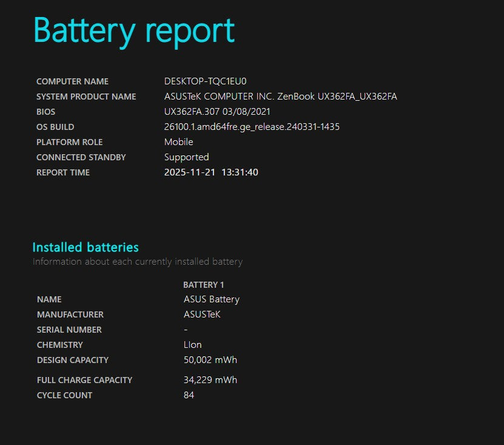Click the installed batteries description subtitle
The image size is (504, 445).
pos(137,262)
